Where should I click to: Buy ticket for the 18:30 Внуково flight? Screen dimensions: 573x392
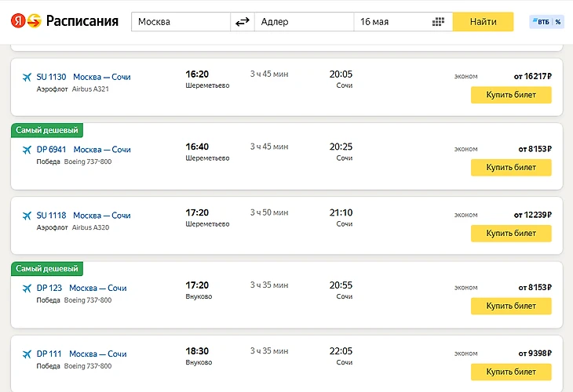coord(510,372)
